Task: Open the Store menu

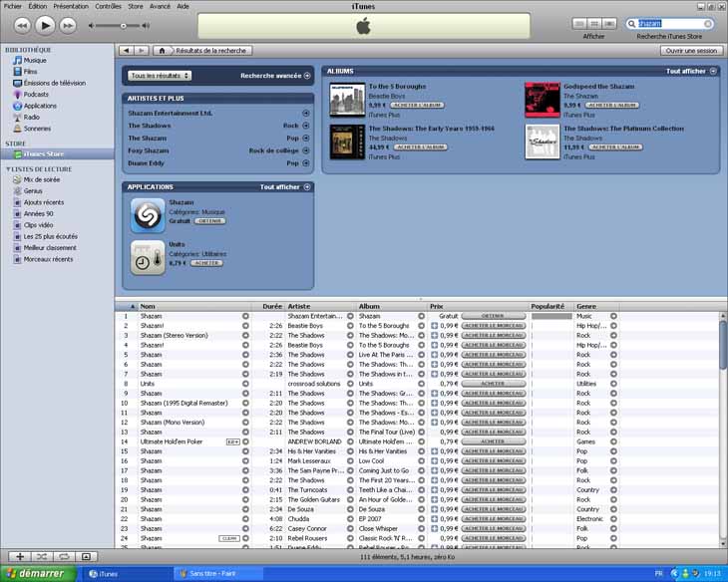Action: coord(135,6)
